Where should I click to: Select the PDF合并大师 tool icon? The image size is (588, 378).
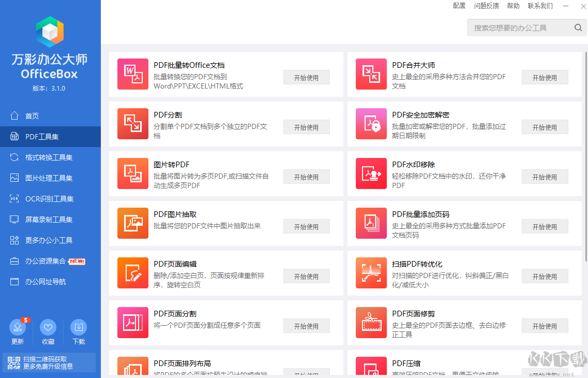[371, 74]
